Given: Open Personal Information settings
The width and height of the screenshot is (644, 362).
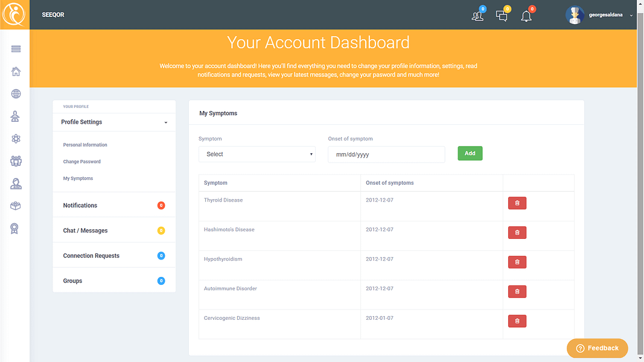Looking at the screenshot, I should pos(85,145).
